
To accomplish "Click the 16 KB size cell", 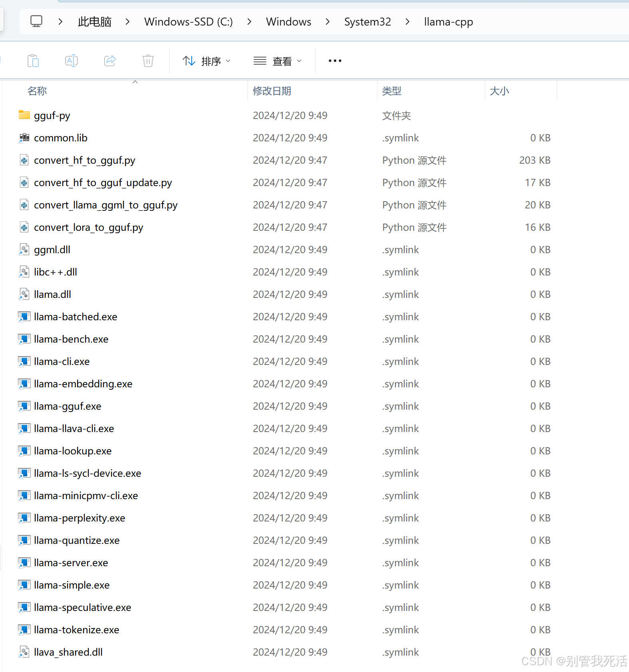I will pyautogui.click(x=538, y=227).
